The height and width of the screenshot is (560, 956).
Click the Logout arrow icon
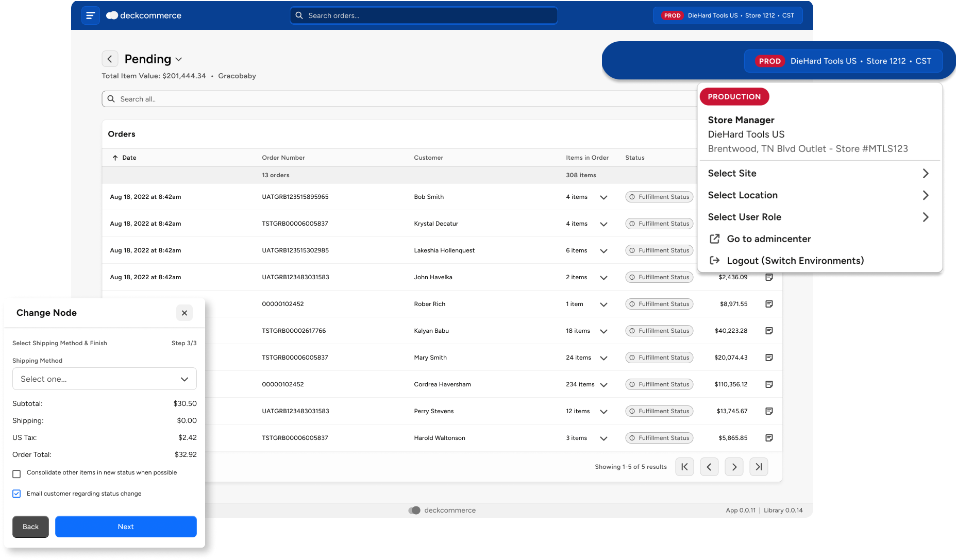715,261
